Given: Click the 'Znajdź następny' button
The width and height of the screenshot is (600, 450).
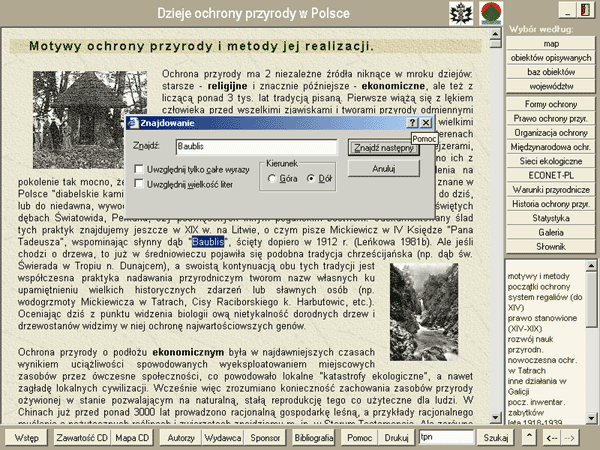Looking at the screenshot, I should click(x=383, y=147).
